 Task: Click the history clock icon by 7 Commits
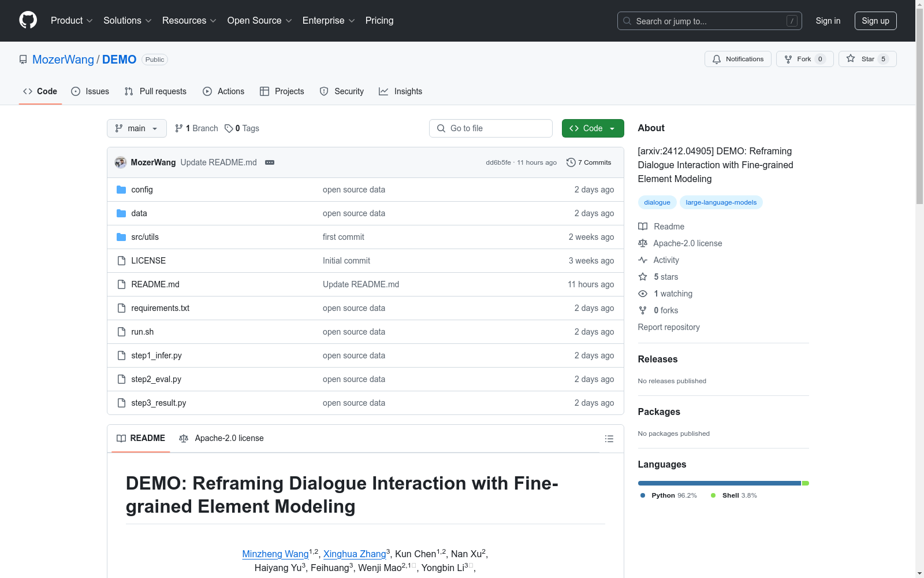571,162
